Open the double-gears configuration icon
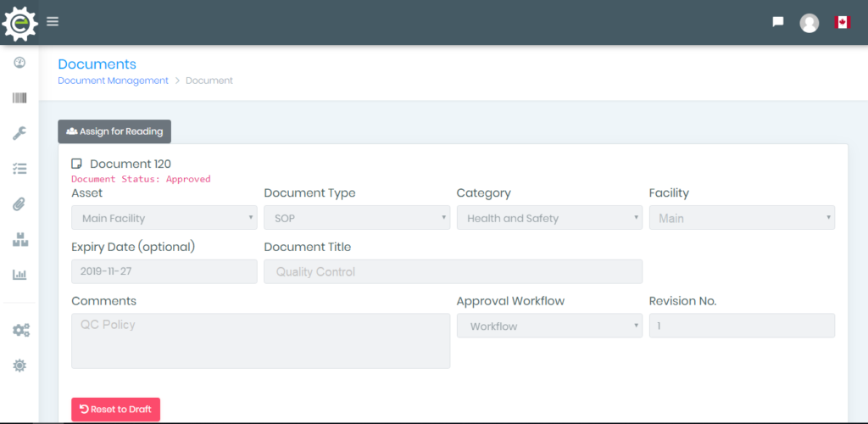This screenshot has width=868, height=424. 21,331
